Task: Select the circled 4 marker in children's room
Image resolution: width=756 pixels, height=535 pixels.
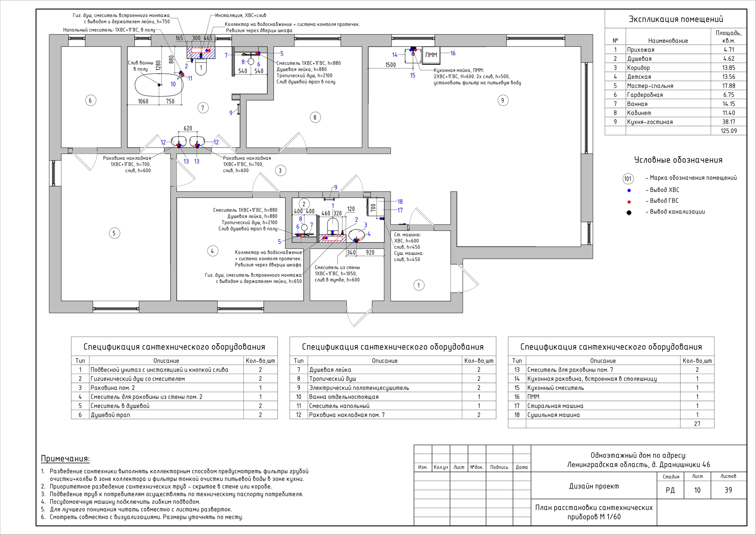Action: click(x=212, y=251)
